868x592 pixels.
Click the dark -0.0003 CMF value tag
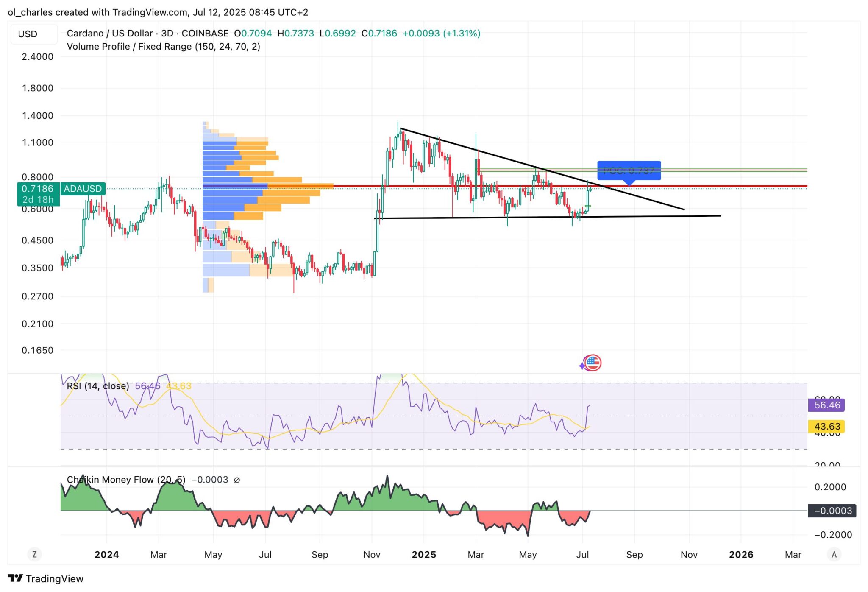pos(832,511)
